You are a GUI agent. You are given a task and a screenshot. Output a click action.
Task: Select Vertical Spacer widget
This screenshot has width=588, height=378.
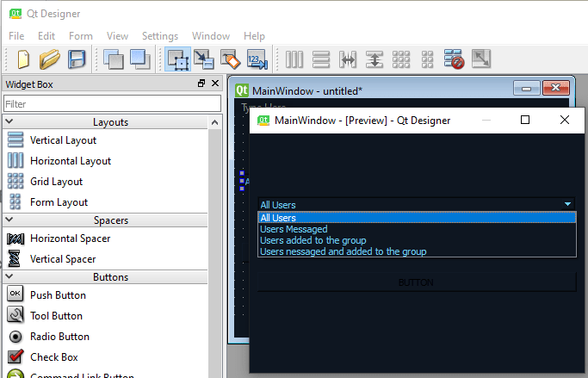63,259
